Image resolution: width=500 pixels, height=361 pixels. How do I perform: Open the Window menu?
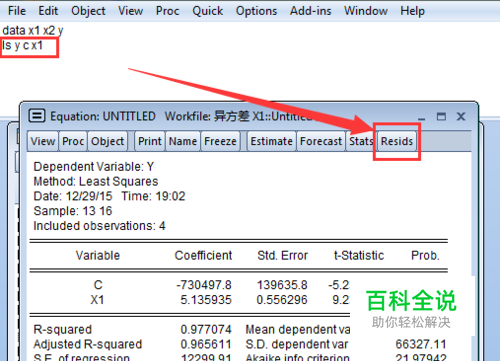tap(366, 11)
